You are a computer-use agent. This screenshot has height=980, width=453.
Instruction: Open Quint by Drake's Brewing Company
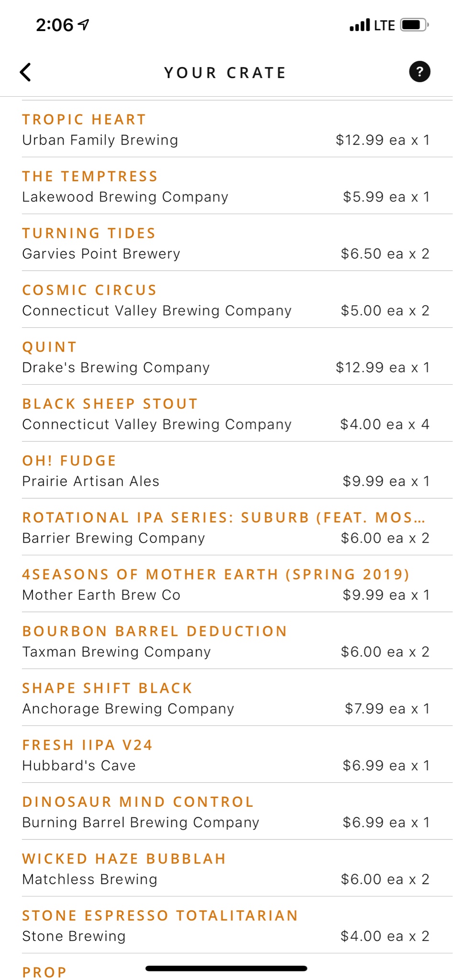coord(226,356)
